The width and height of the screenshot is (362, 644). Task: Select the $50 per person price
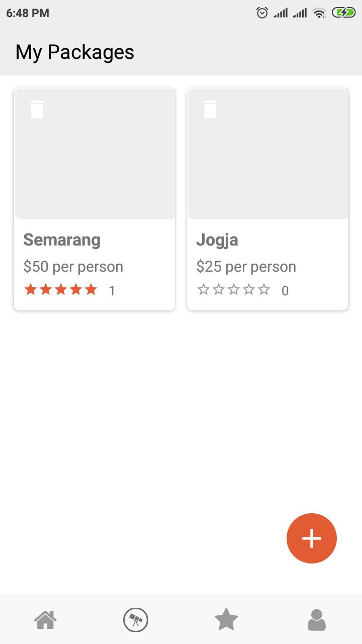73,267
